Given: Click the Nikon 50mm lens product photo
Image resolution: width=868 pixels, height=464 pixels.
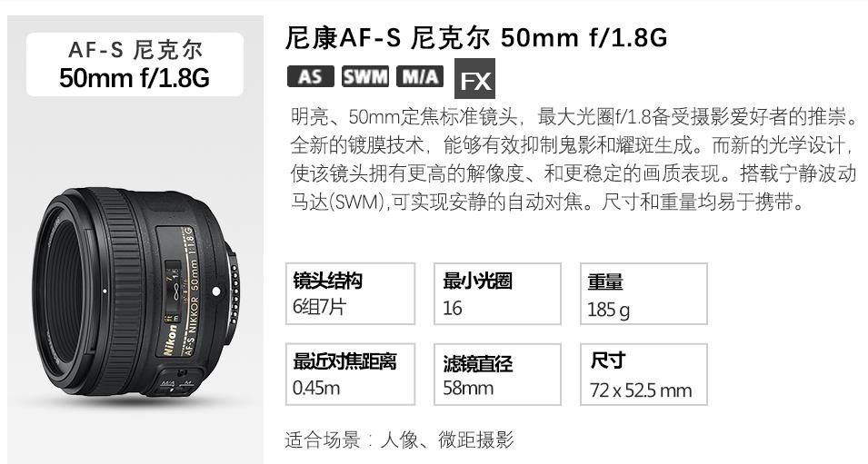Looking at the screenshot, I should click(135, 293).
